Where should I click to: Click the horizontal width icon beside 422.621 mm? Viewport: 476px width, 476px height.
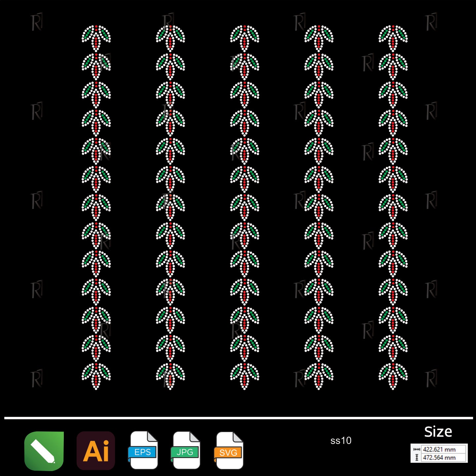417,450
